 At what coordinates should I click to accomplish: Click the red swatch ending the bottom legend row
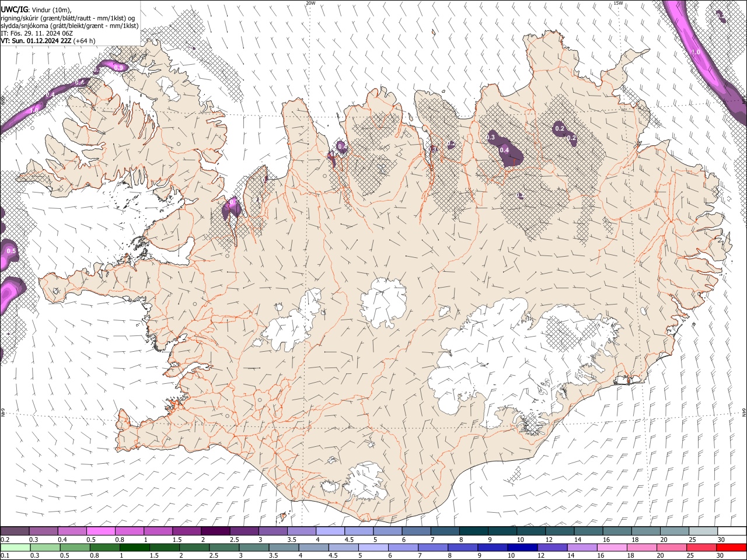coord(731,547)
